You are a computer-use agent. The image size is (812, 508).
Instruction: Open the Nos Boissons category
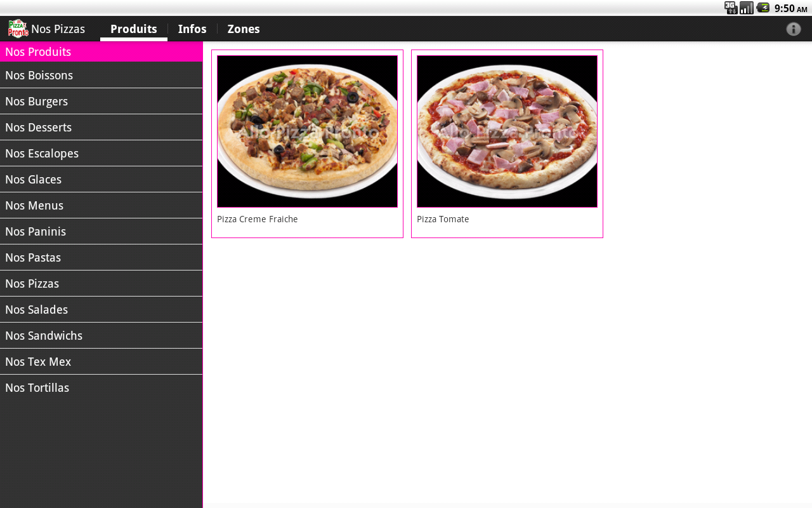point(101,76)
